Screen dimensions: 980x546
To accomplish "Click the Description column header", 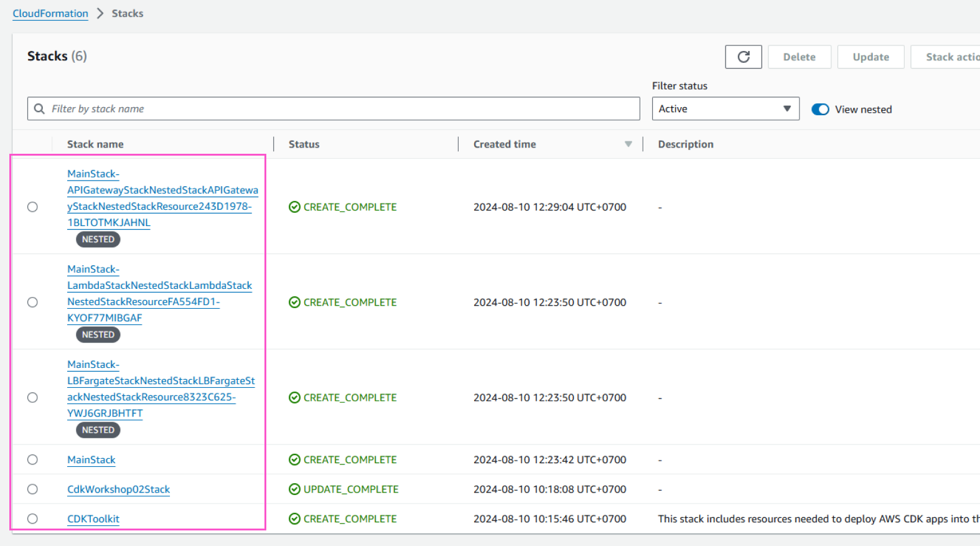I will (686, 144).
